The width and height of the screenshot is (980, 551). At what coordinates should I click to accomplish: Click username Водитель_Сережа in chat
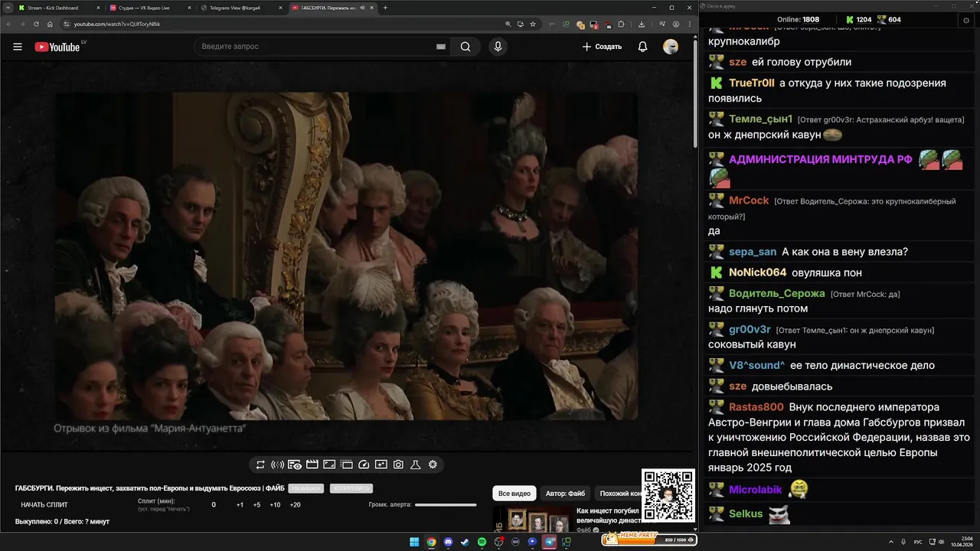777,293
